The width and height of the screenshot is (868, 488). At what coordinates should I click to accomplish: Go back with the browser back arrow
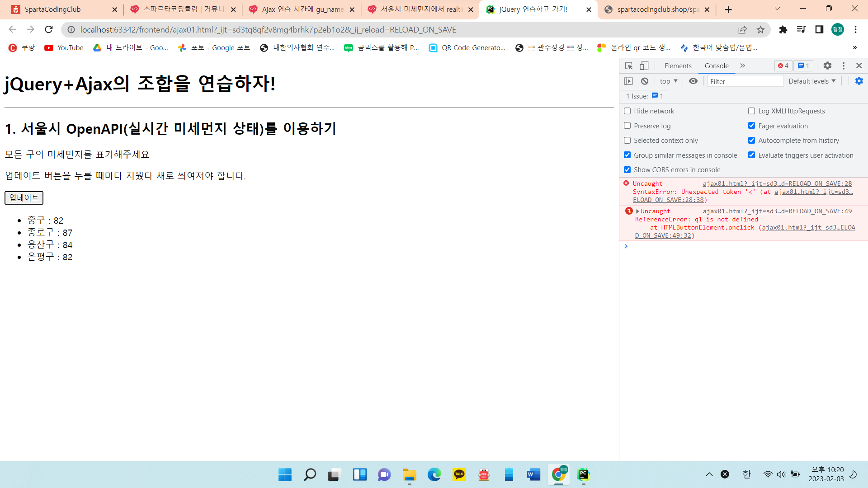pyautogui.click(x=13, y=30)
